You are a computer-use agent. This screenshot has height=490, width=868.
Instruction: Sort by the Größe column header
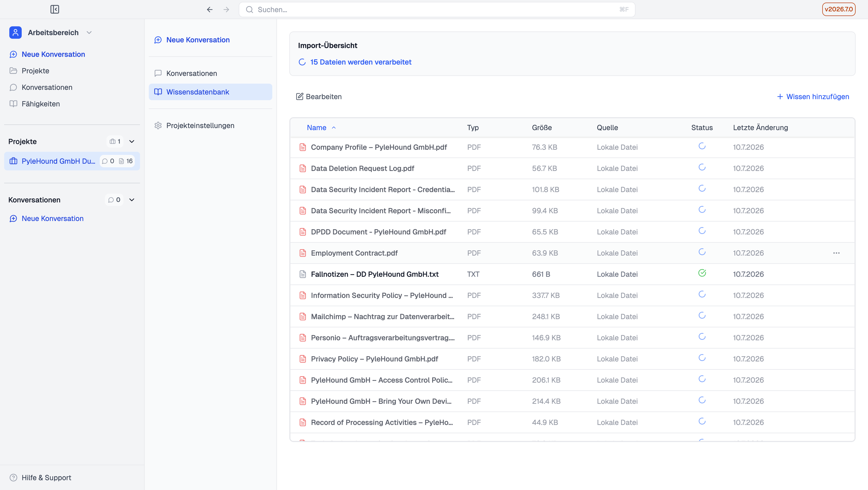542,128
